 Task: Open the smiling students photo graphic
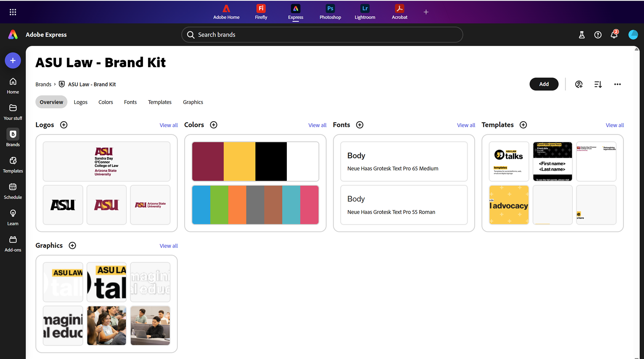coord(107,325)
